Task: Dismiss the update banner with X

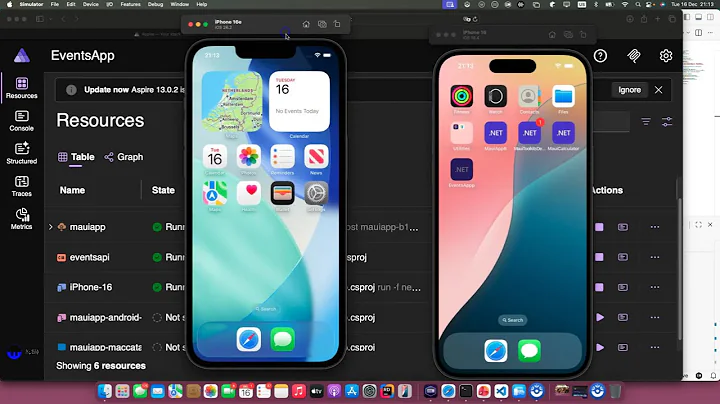Action: (x=658, y=90)
